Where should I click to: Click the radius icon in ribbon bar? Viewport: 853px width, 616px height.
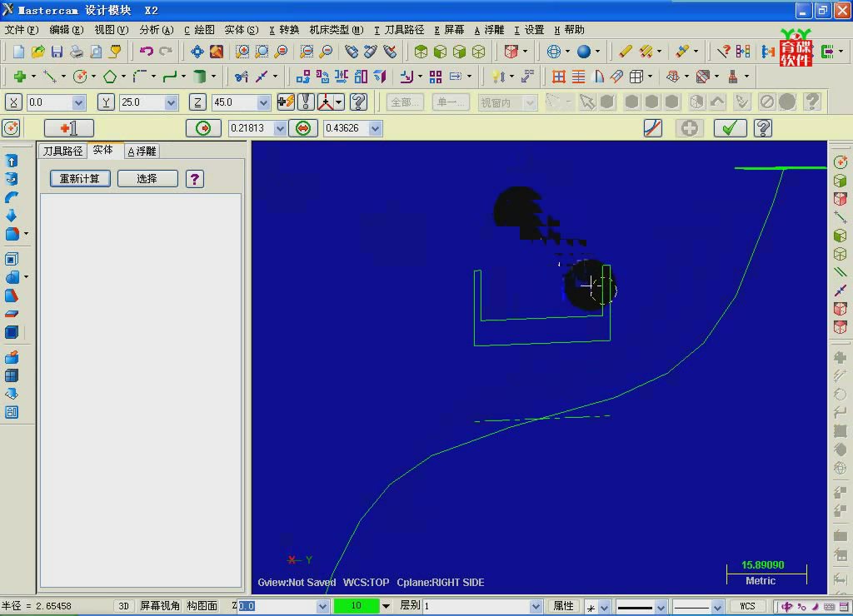tap(203, 128)
